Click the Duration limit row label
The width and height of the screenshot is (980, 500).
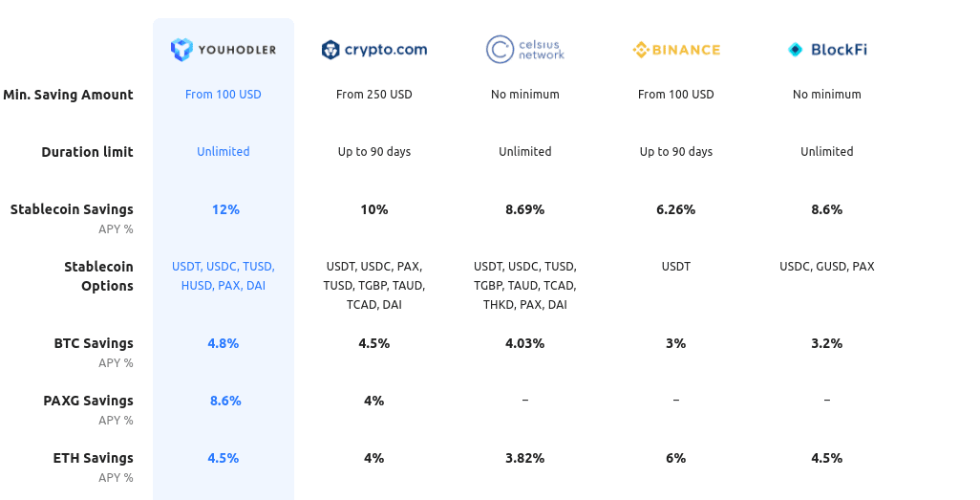[x=88, y=152]
